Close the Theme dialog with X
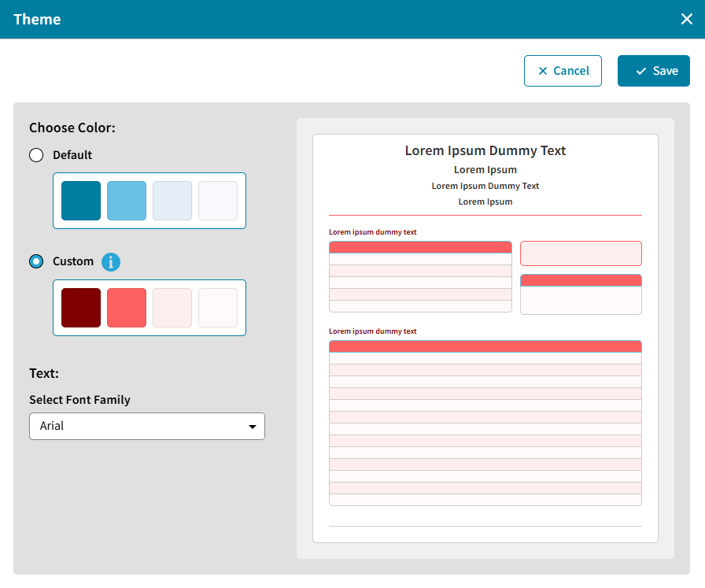Screen dimensions: 705x588 (x=687, y=19)
